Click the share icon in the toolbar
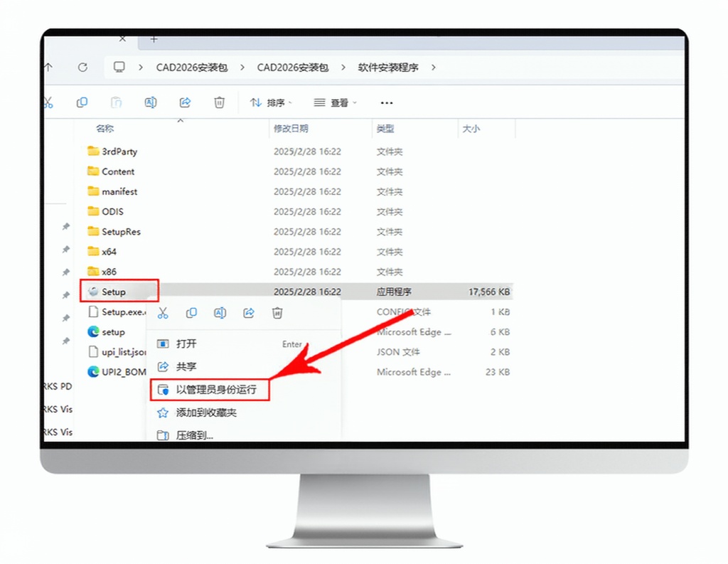 tap(186, 102)
